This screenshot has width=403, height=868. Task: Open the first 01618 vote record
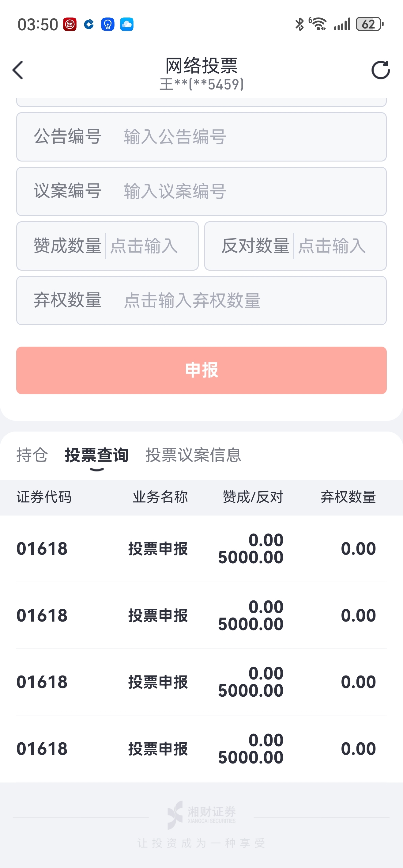tap(201, 549)
